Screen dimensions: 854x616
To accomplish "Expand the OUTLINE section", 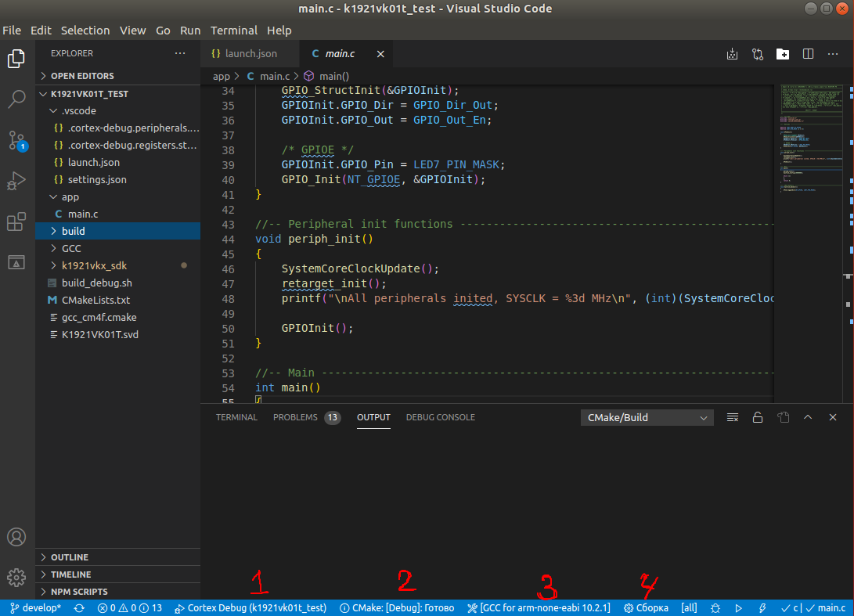I will (x=117, y=557).
